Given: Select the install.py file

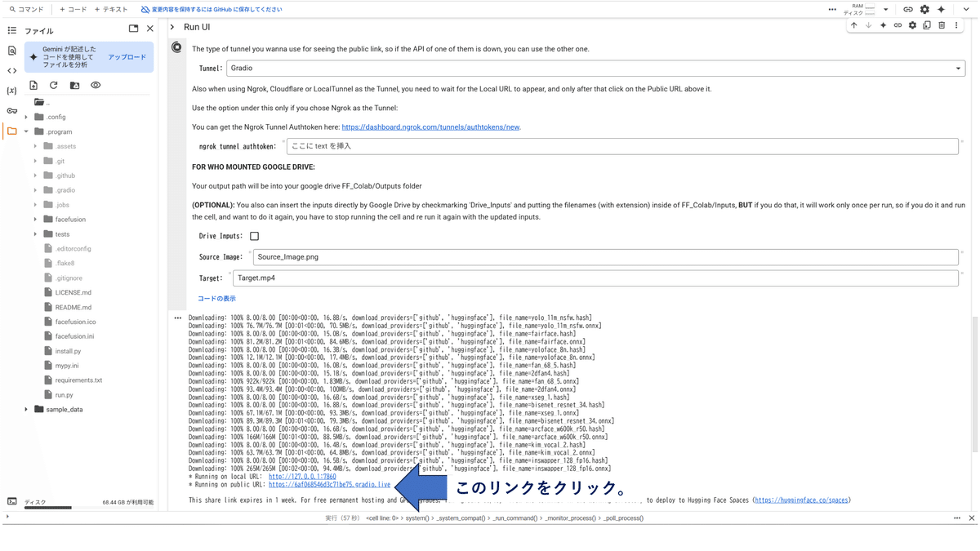Looking at the screenshot, I should click(68, 351).
